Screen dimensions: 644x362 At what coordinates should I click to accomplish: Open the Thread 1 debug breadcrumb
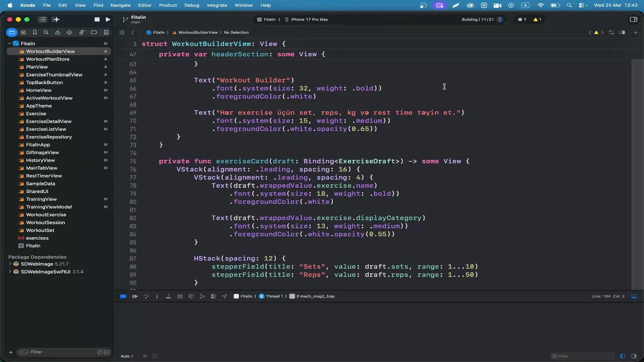point(271,296)
